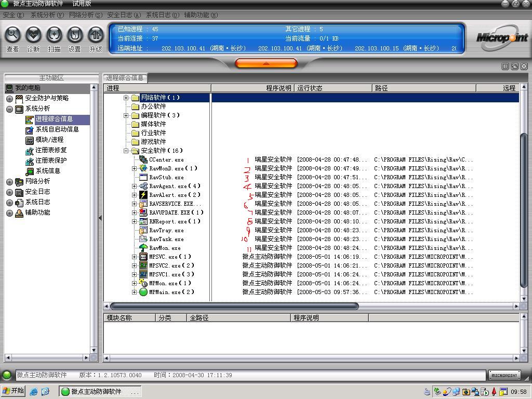Click the Internet Explorer quick launch icon
Screen dimensions: 532x399
tap(34, 391)
